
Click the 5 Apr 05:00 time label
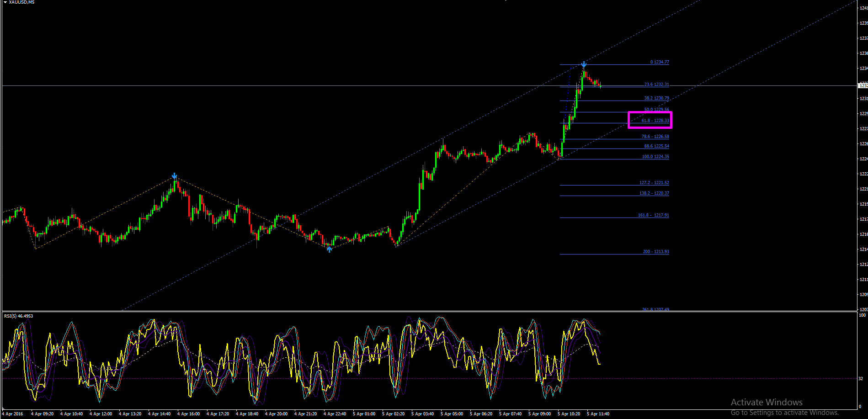pyautogui.click(x=452, y=414)
